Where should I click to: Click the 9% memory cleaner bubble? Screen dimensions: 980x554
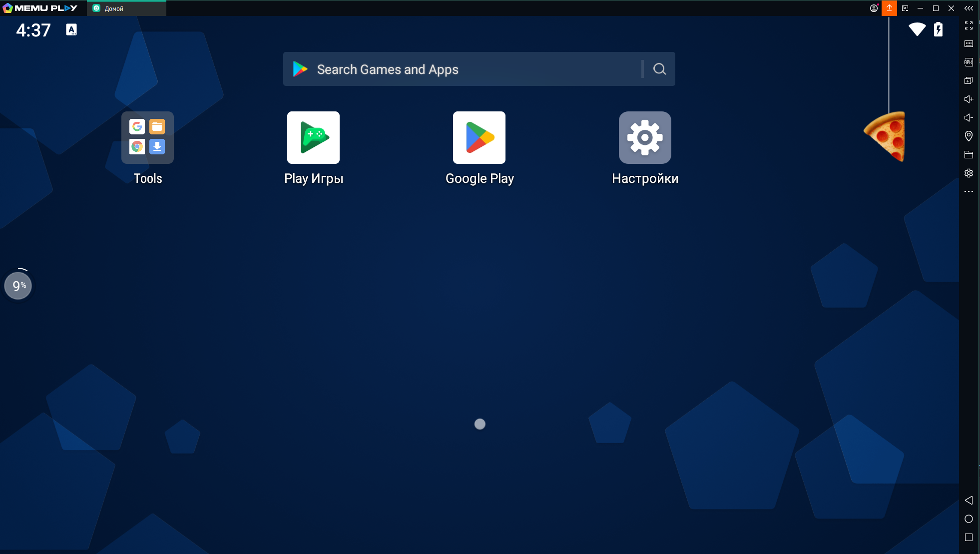tap(18, 286)
